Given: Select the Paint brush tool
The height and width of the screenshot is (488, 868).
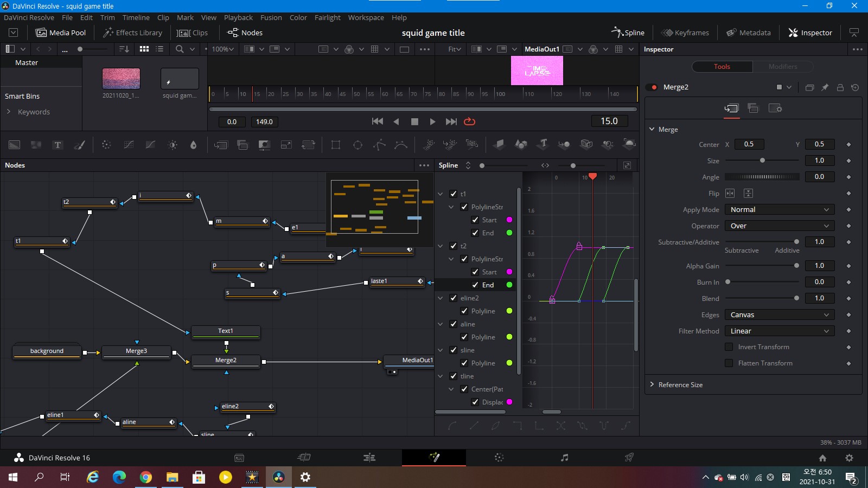Looking at the screenshot, I should pos(79,145).
